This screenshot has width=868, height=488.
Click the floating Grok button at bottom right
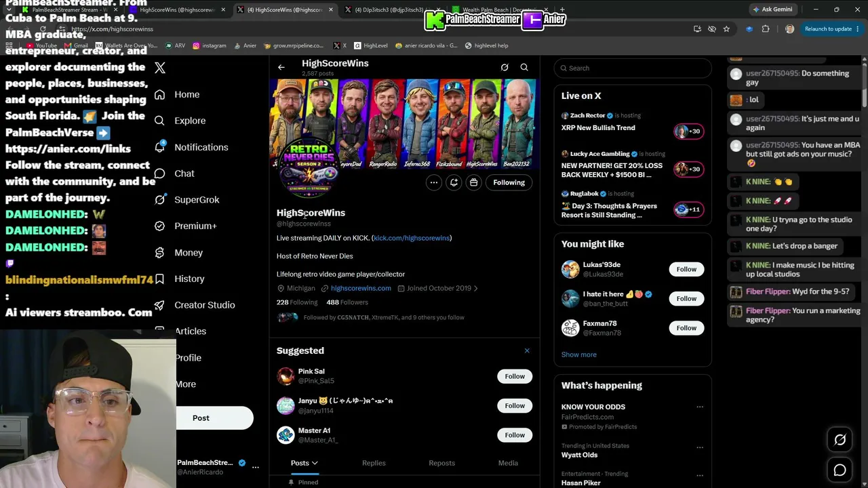[x=840, y=440]
